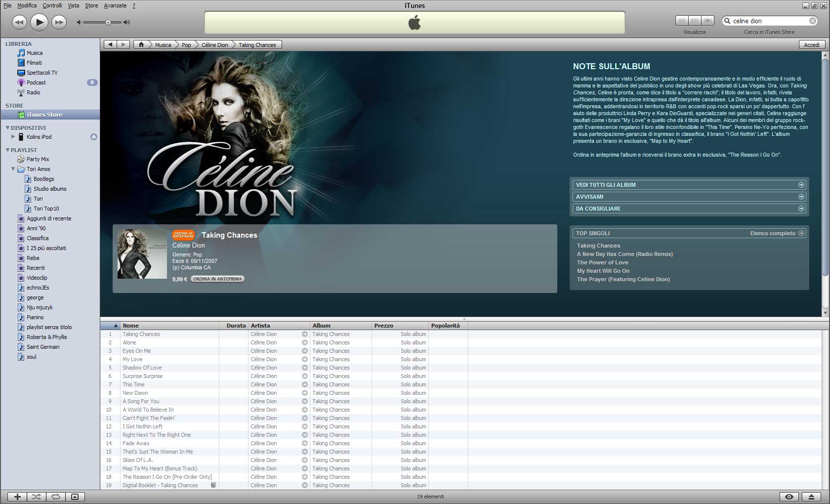Open the Controlli menu
The image size is (830, 504).
52,5
